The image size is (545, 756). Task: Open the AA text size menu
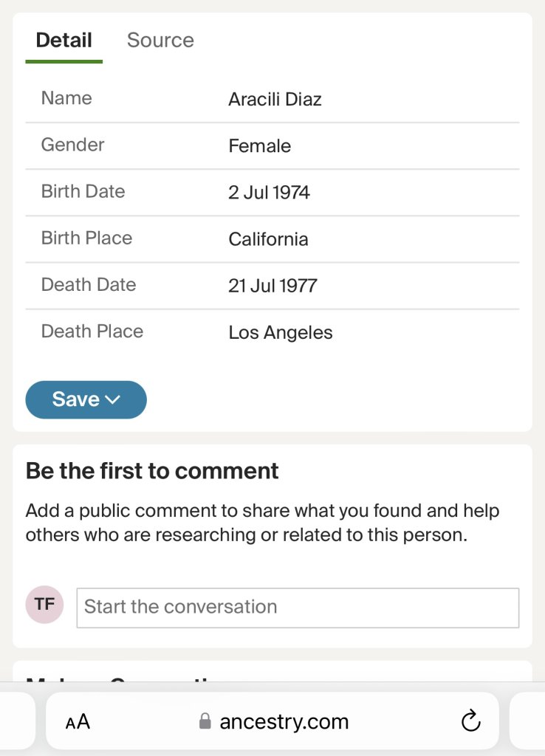[x=78, y=721]
